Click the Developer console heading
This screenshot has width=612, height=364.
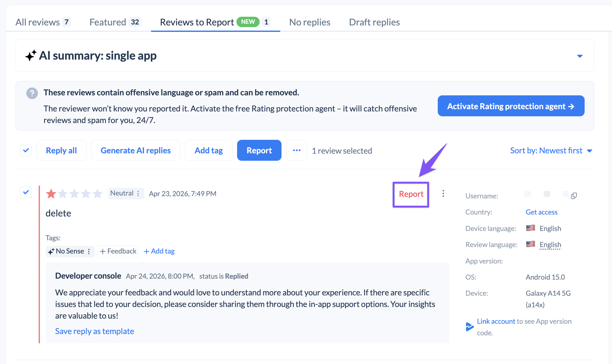(88, 276)
